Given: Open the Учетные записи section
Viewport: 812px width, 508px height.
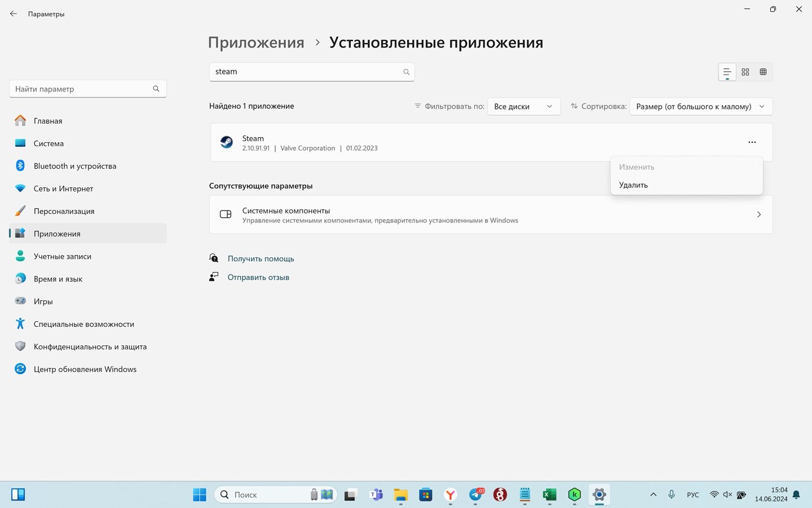Looking at the screenshot, I should [x=88, y=256].
